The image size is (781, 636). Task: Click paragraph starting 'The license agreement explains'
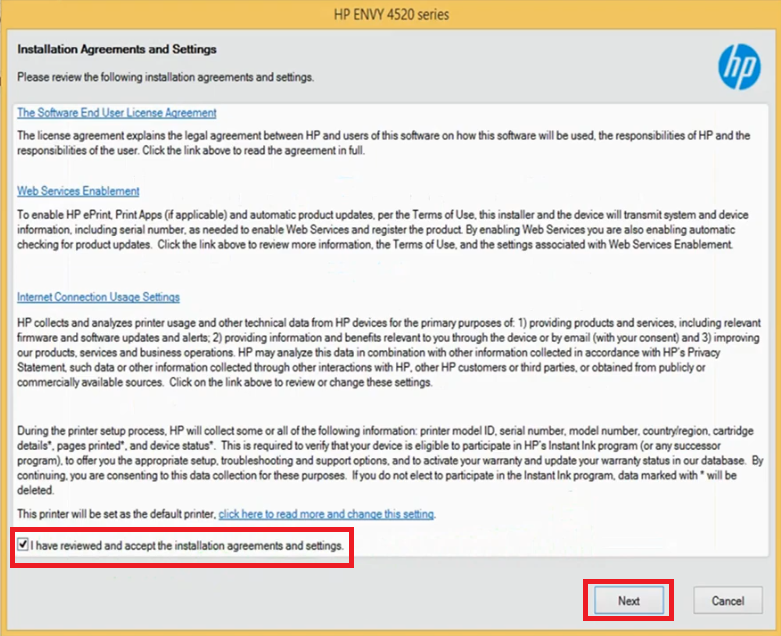click(384, 143)
